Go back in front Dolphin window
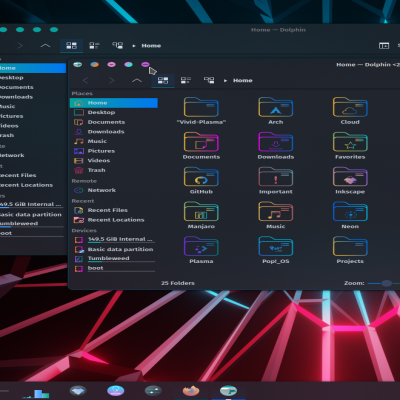 [85, 80]
